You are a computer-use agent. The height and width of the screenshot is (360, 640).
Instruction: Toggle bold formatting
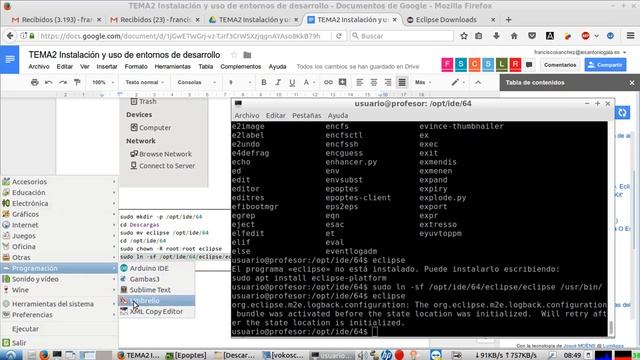[264, 82]
